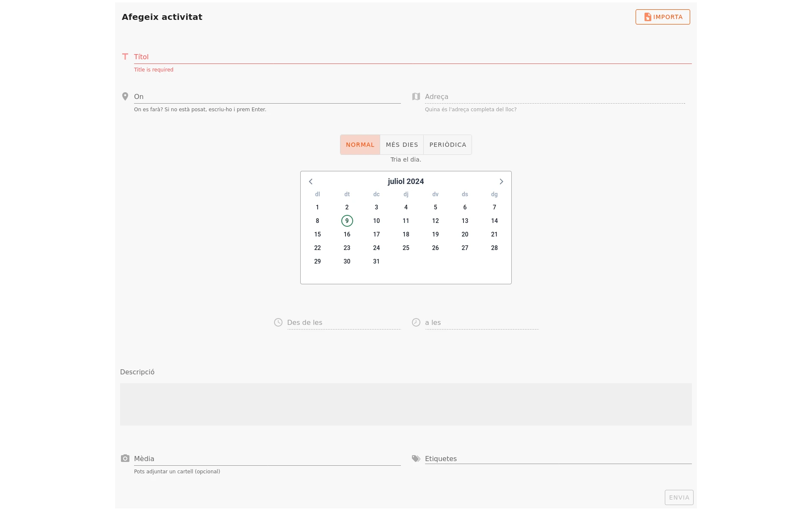
Task: Pick day 17 in the calendar
Action: coord(376,234)
